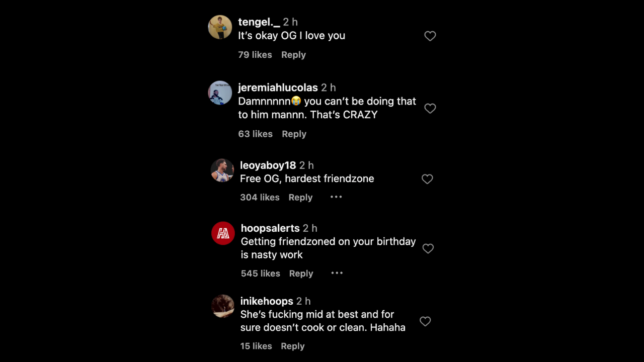
Task: View jeremiahlucolas's avatar profile
Action: point(220,93)
